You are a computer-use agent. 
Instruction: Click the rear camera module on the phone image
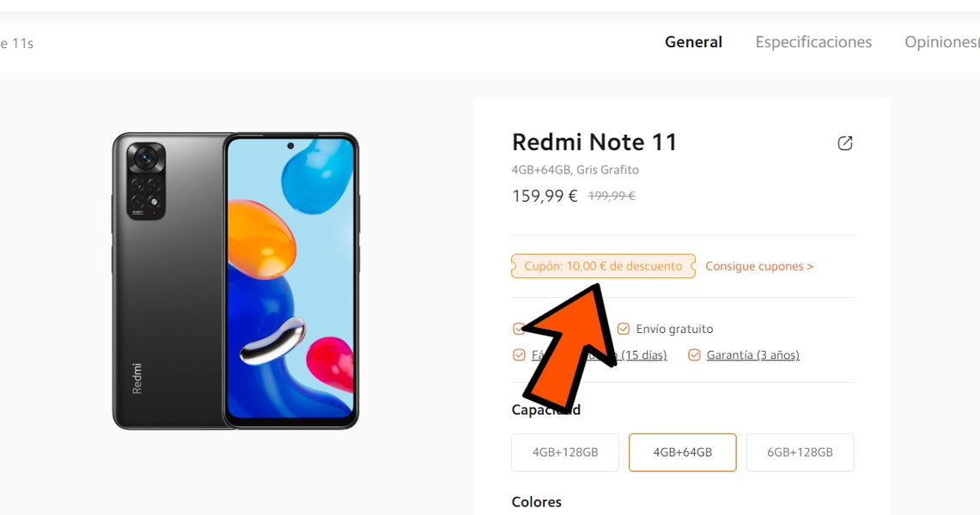[146, 180]
